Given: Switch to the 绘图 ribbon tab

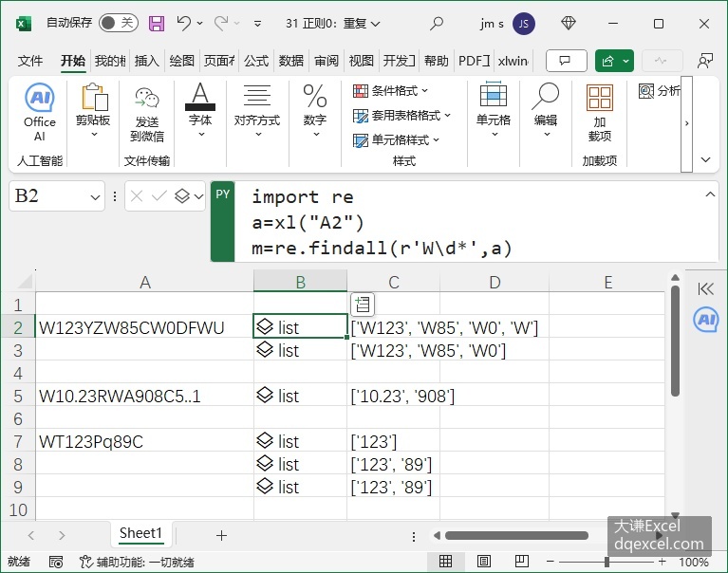Looking at the screenshot, I should tap(181, 61).
